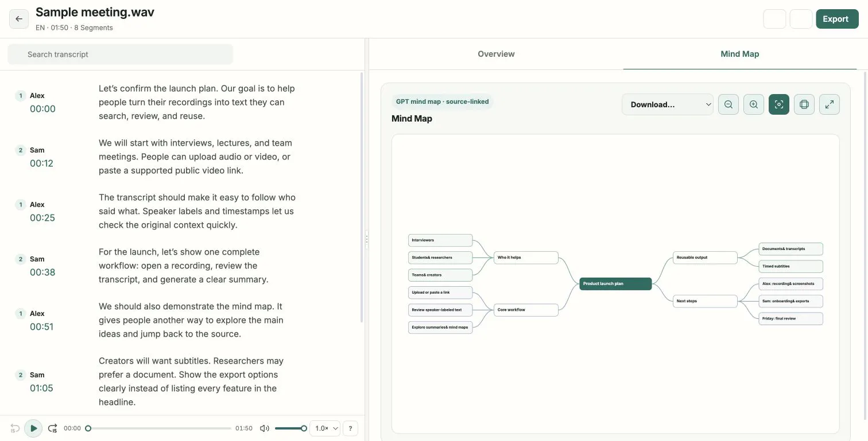Skip forward 15 seconds
This screenshot has height=441, width=868.
tap(52, 428)
